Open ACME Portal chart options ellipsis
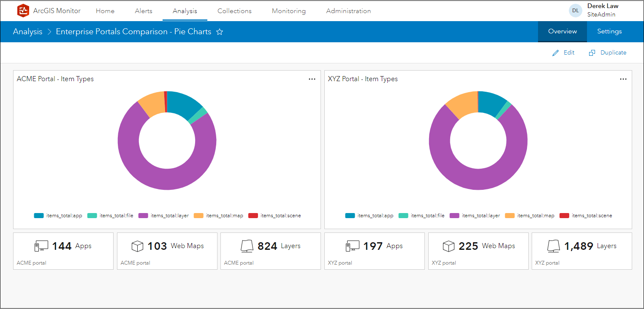Image resolution: width=644 pixels, height=309 pixels. click(312, 79)
